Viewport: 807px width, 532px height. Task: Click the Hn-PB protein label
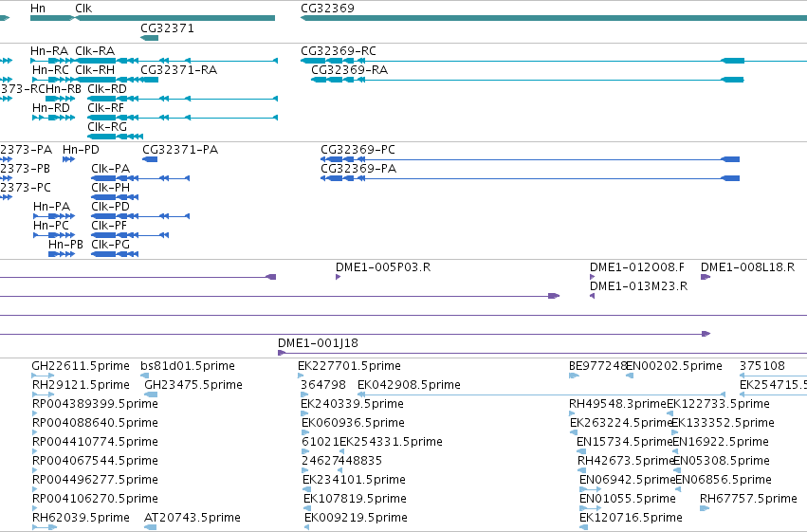(x=65, y=245)
